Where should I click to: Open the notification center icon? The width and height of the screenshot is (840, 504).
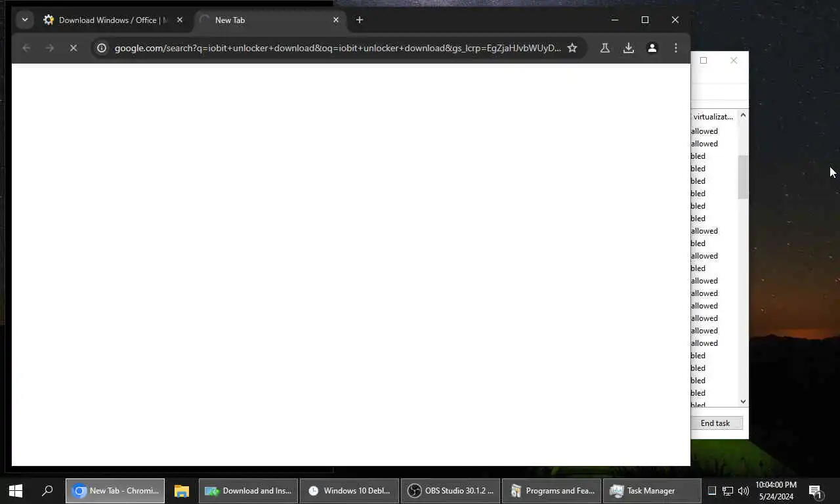(x=816, y=491)
